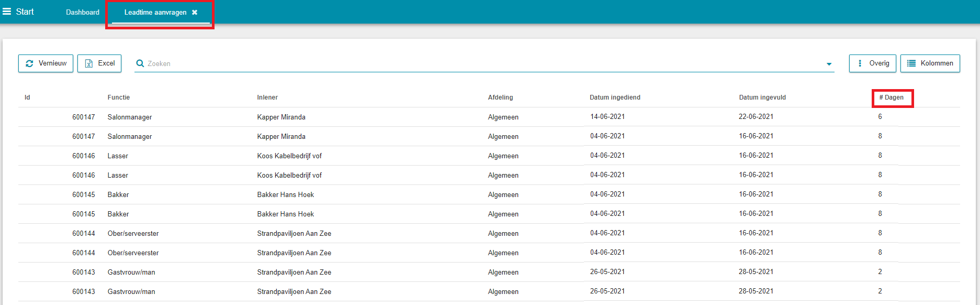Sort by Datum ingediend column header
The image size is (980, 305).
[615, 97]
